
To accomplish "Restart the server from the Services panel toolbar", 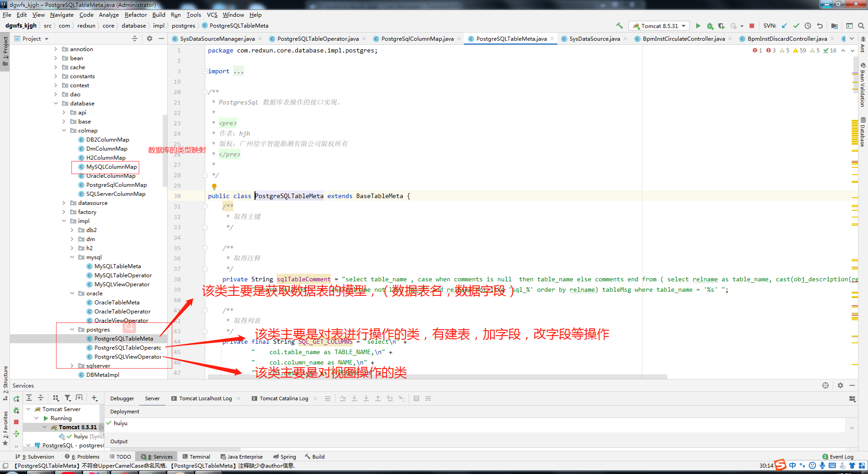I will (16, 398).
